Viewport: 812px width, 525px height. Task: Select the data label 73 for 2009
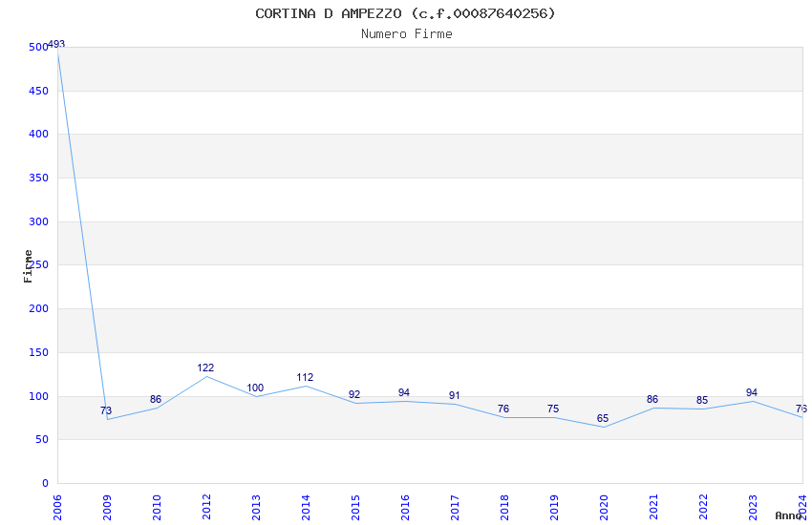[106, 410]
